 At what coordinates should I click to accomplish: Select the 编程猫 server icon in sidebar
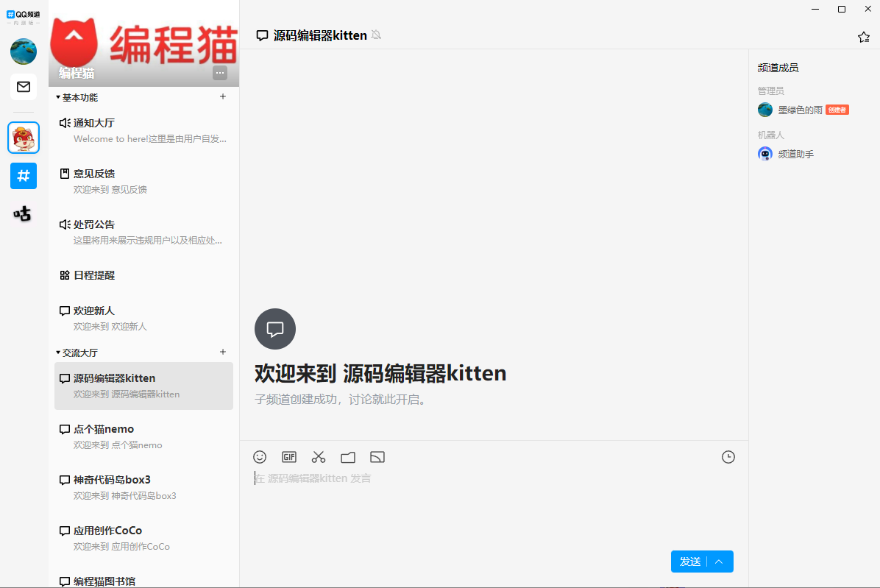[x=24, y=138]
